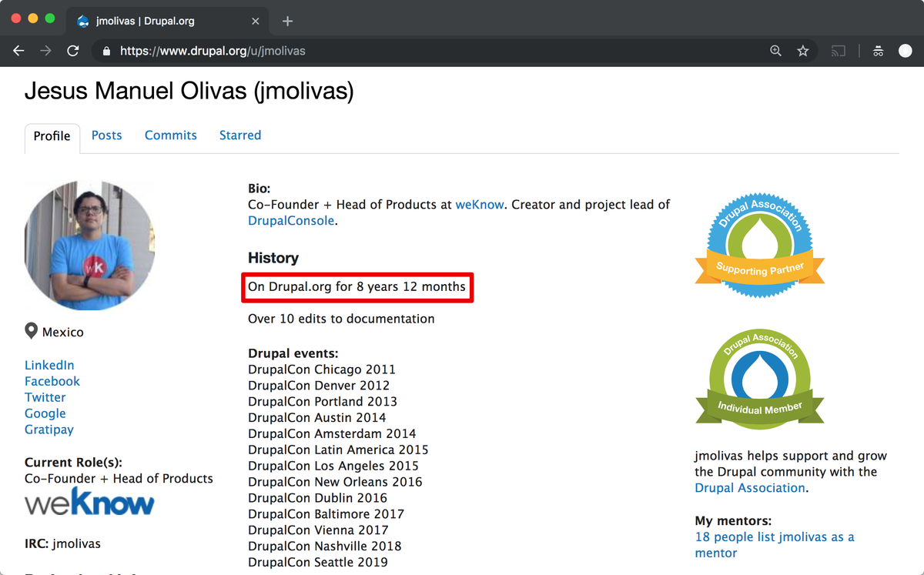Visit the Facebook profile link
Image resolution: width=924 pixels, height=575 pixels.
pos(52,382)
